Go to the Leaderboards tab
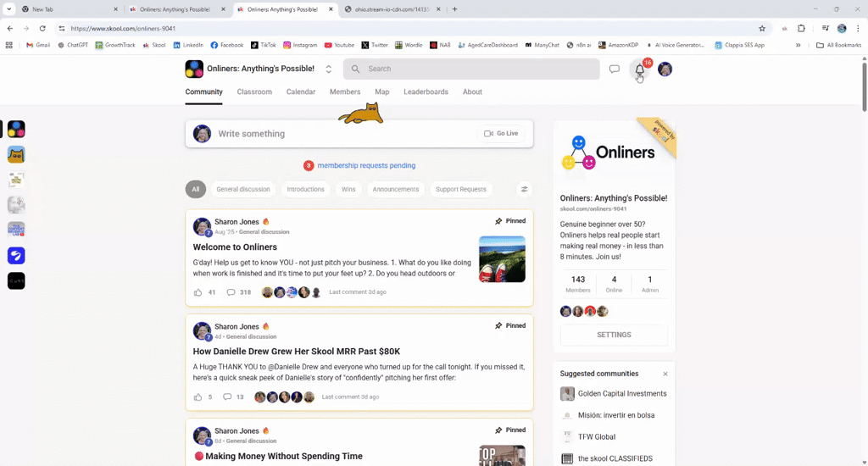Image resolution: width=868 pixels, height=466 pixels. (426, 92)
